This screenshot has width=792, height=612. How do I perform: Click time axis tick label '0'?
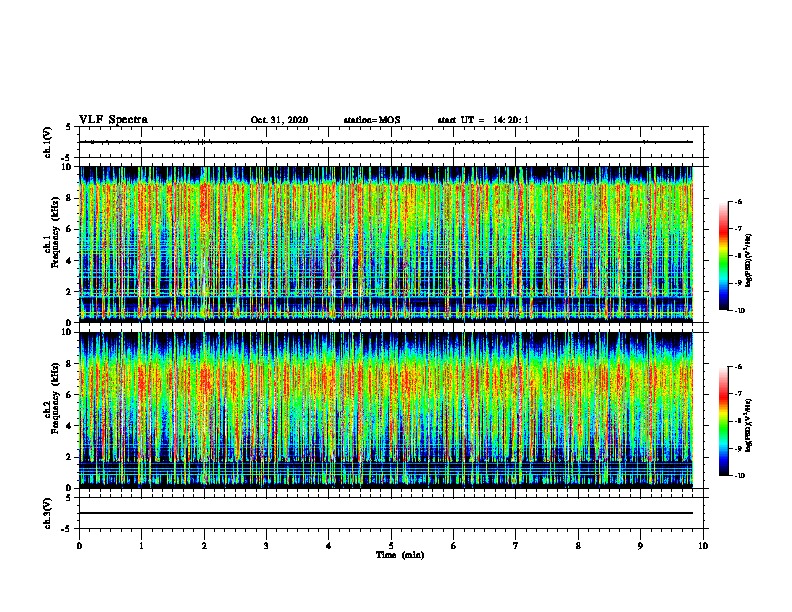pyautogui.click(x=79, y=546)
